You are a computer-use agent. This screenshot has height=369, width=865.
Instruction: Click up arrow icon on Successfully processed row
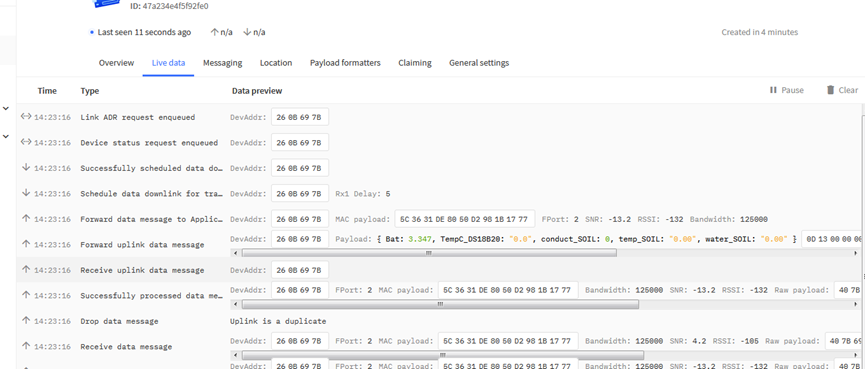tap(25, 295)
